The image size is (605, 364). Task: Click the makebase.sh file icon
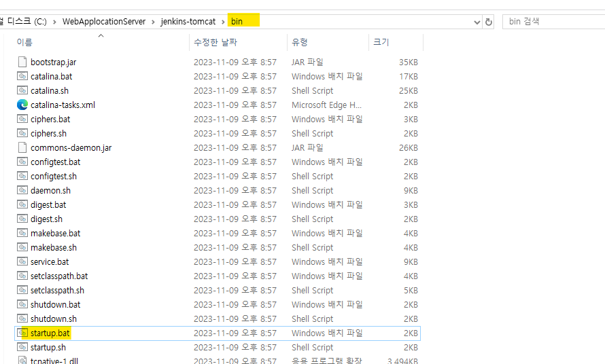[22, 247]
